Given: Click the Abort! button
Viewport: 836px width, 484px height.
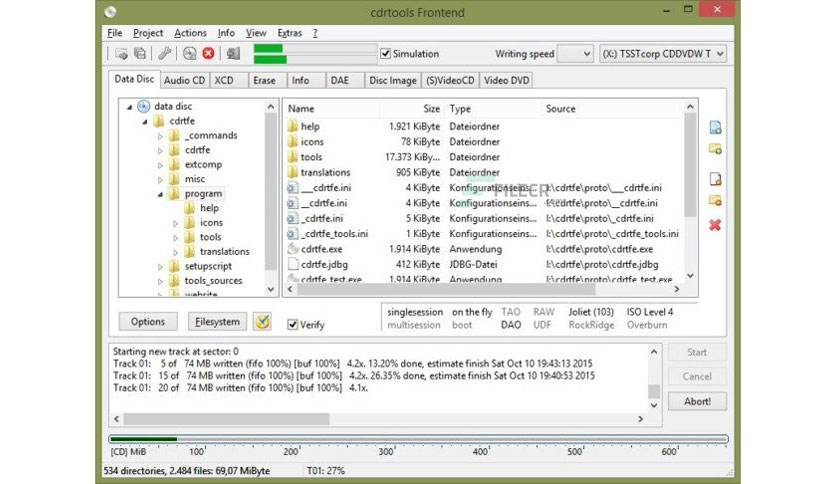Looking at the screenshot, I should [697, 401].
